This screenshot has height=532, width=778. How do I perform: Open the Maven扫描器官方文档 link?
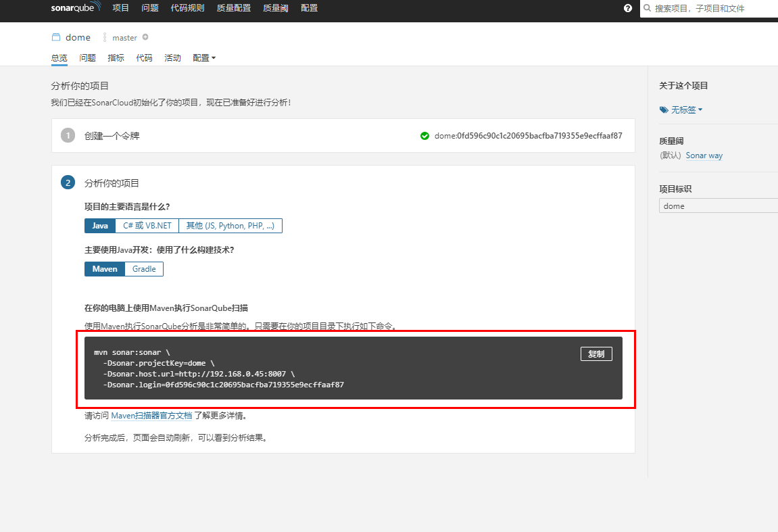click(x=151, y=415)
